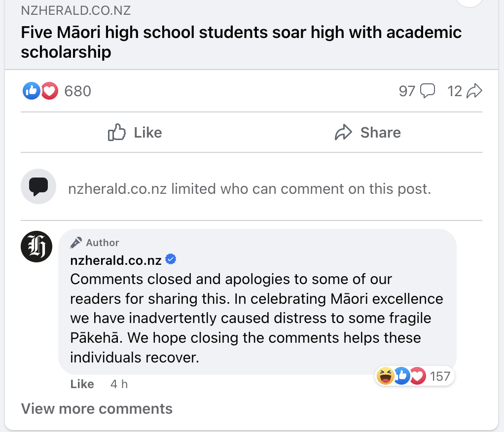504x432 pixels.
Task: Open the comments speech bubble icon
Action: [x=427, y=91]
